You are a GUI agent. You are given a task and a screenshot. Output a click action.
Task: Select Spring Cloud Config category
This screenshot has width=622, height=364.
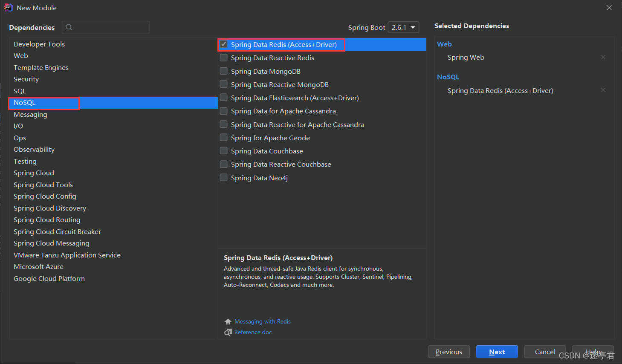click(113, 196)
